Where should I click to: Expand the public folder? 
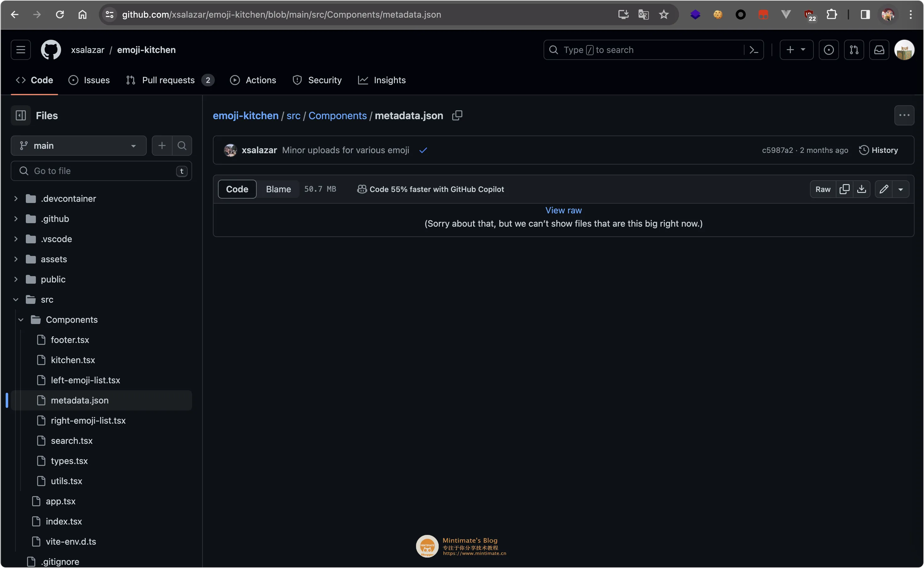tap(16, 279)
